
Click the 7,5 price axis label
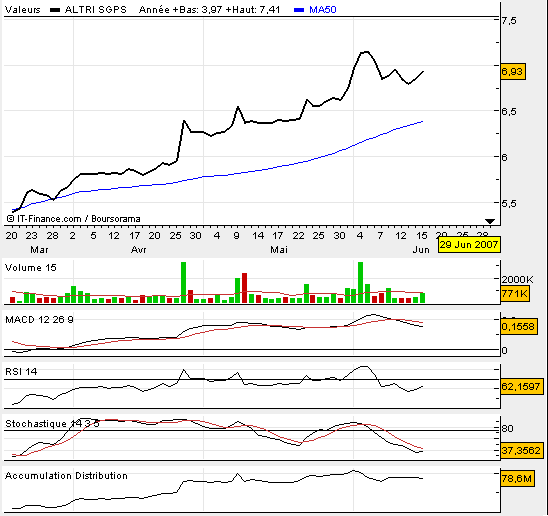coord(509,21)
